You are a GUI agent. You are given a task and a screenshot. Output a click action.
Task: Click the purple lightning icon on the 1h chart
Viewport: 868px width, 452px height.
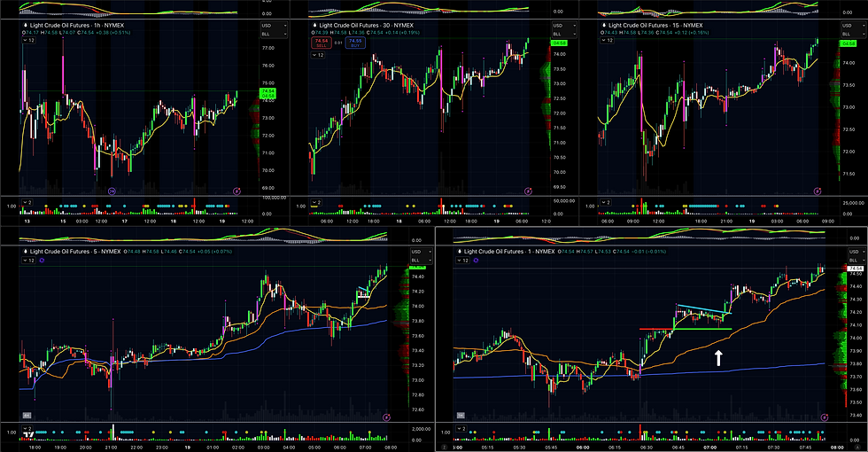[x=237, y=191]
